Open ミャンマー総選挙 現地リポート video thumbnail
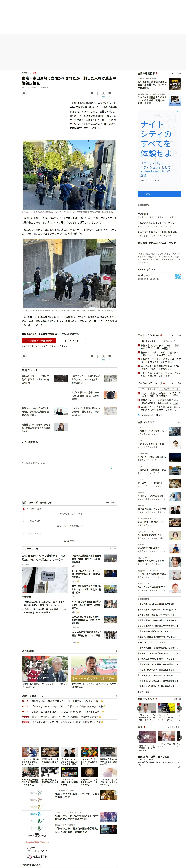Screen dimensions: 186x868 (94, 669)
